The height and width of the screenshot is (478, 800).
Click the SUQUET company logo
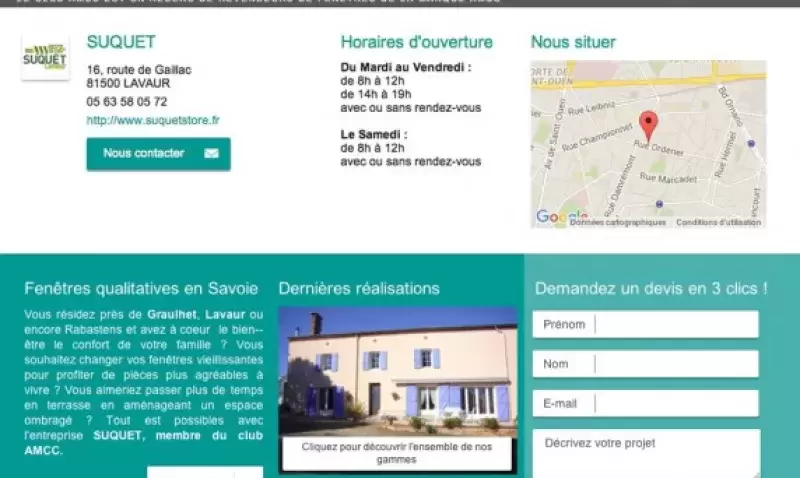(x=45, y=58)
